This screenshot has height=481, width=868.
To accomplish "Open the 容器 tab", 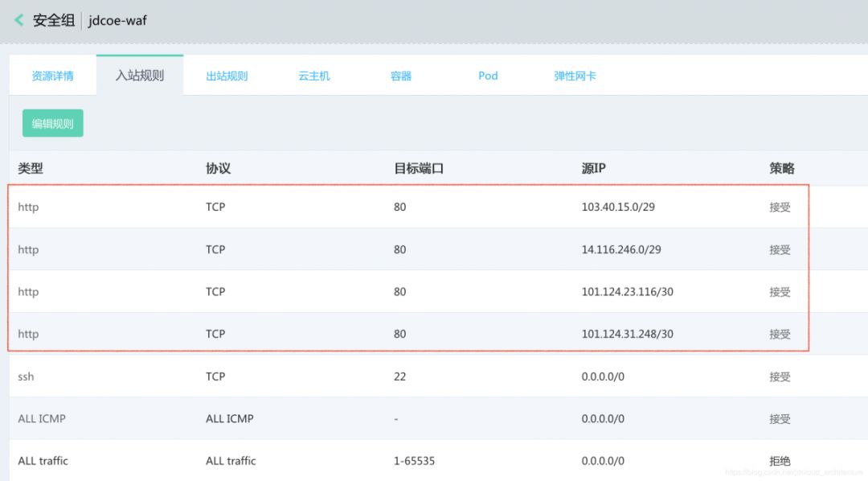I will click(x=399, y=75).
